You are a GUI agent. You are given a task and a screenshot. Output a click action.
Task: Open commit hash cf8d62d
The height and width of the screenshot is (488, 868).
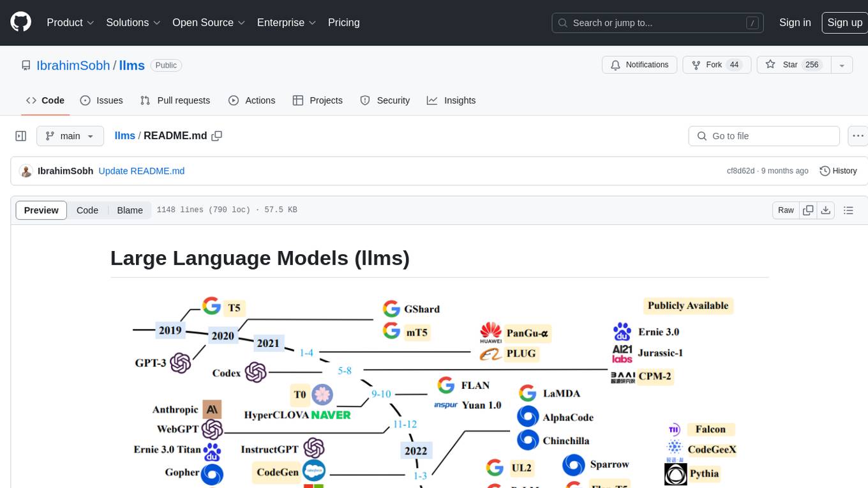740,171
